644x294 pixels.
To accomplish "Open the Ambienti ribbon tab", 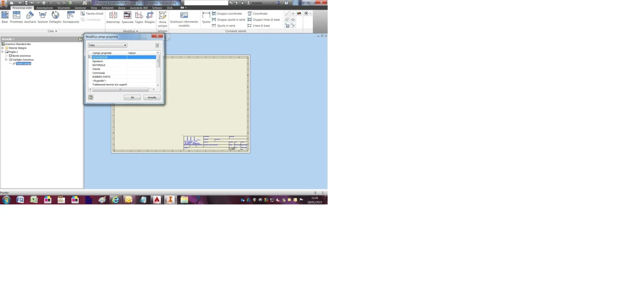I will point(108,8).
